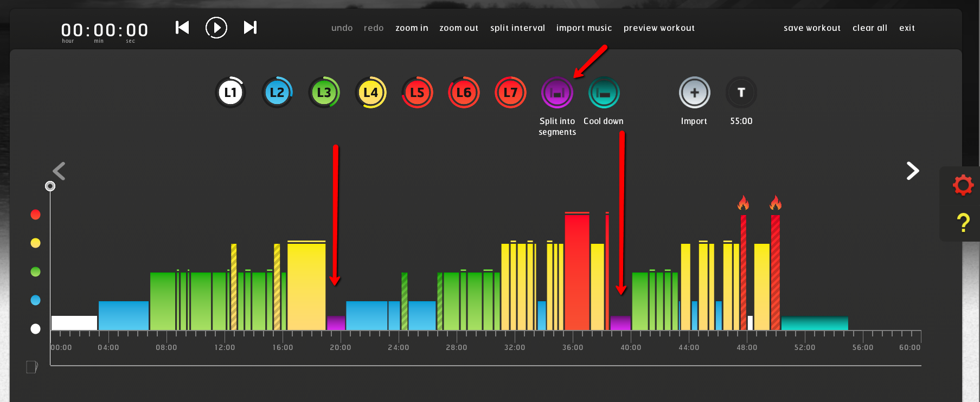The width and height of the screenshot is (980, 402).
Task: Click save workout
Action: pos(812,28)
